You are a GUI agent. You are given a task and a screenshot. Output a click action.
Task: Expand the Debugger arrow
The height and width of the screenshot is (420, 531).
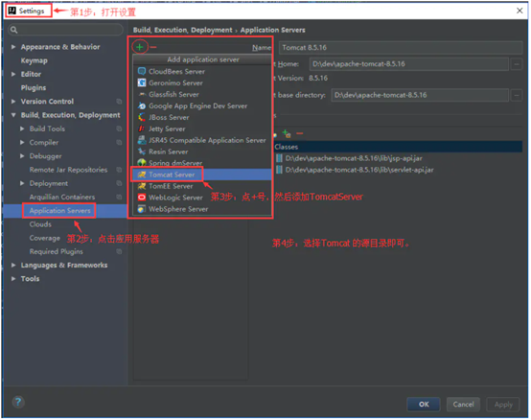[22, 155]
